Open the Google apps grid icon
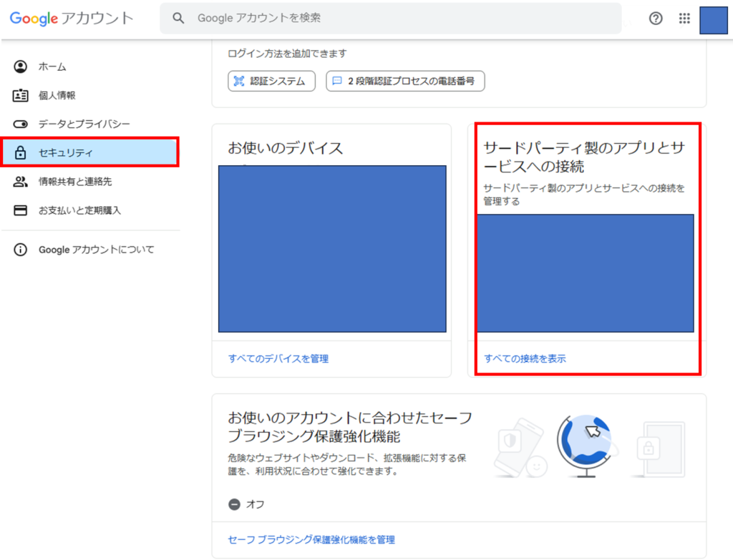733x560 pixels. pyautogui.click(x=684, y=18)
